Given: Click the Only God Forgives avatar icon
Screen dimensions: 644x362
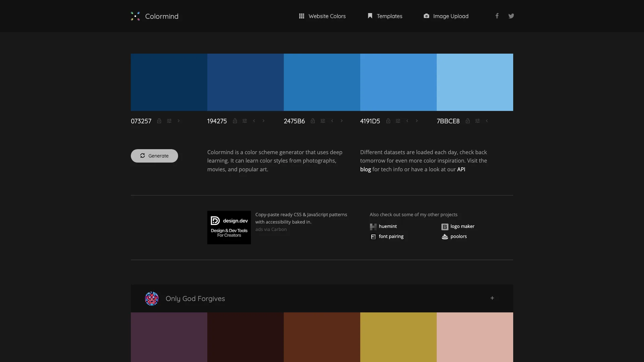Looking at the screenshot, I should (152, 299).
